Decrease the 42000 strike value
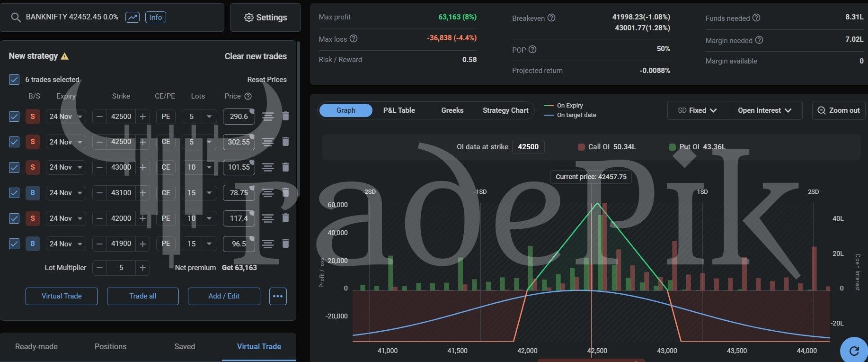The image size is (868, 362). coord(99,218)
